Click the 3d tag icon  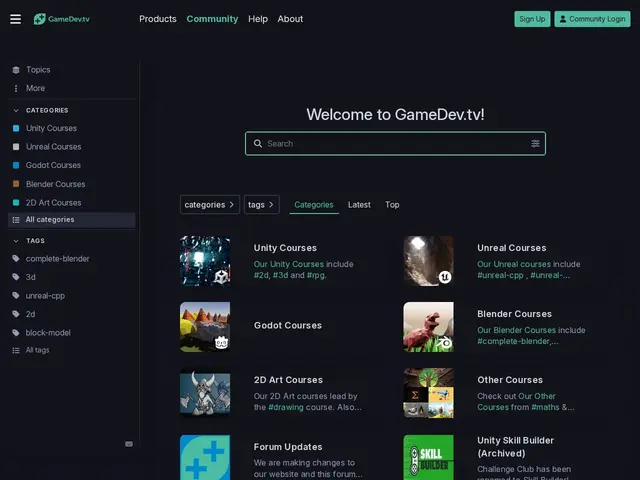(16, 277)
